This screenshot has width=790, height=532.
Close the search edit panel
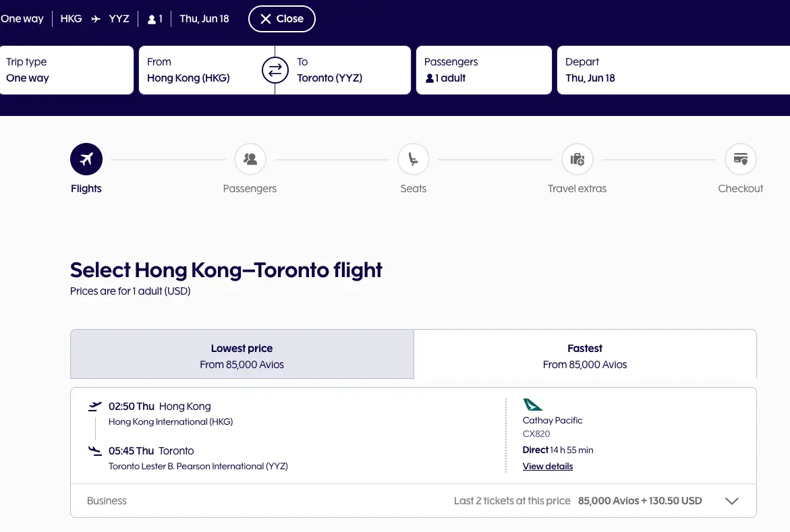pyautogui.click(x=282, y=19)
